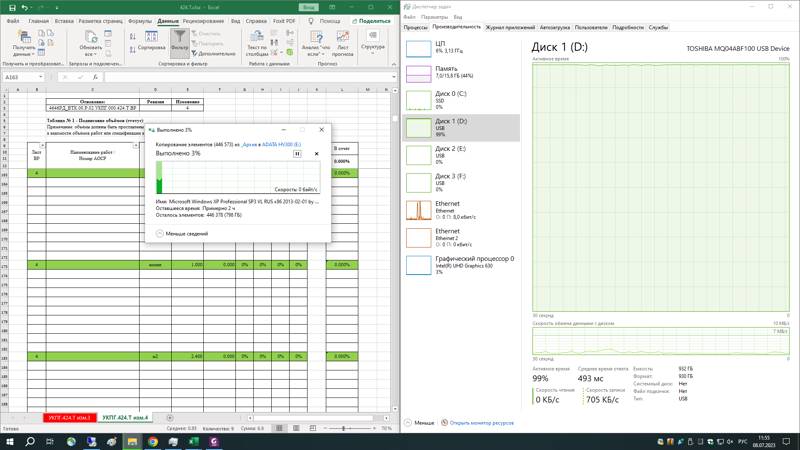Expand the Structure group dropdown
This screenshot has height=450, width=800.
(x=373, y=46)
